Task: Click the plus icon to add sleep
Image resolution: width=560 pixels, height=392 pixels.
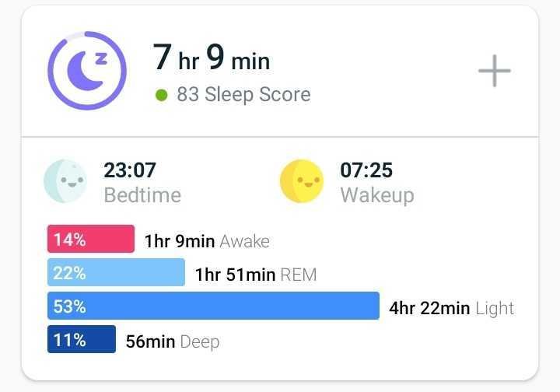Action: click(495, 71)
